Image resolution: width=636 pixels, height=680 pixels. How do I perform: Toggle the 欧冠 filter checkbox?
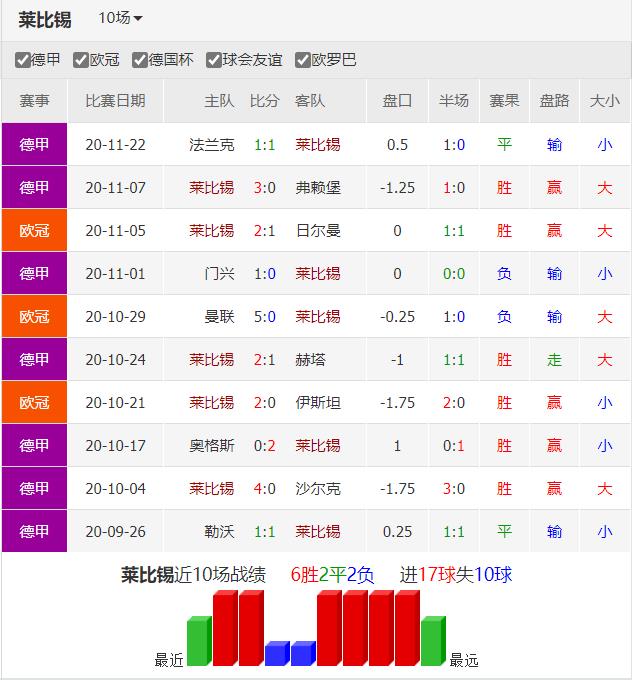82,60
